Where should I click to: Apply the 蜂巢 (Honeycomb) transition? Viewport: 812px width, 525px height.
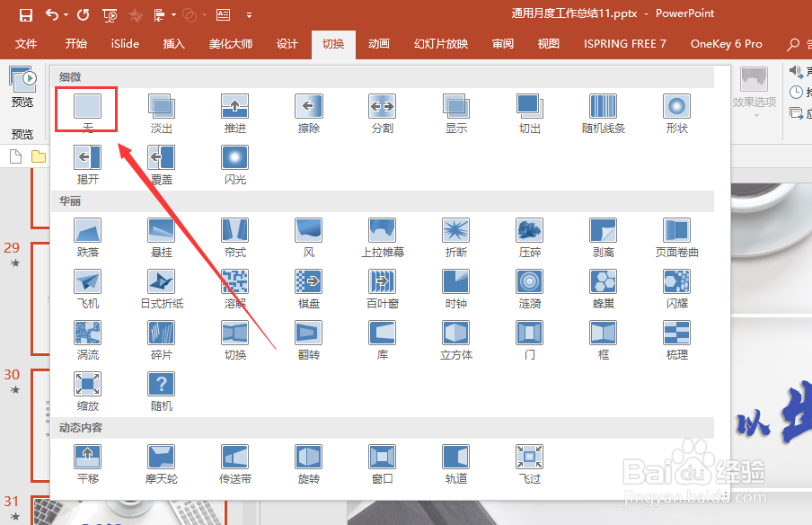coord(602,285)
